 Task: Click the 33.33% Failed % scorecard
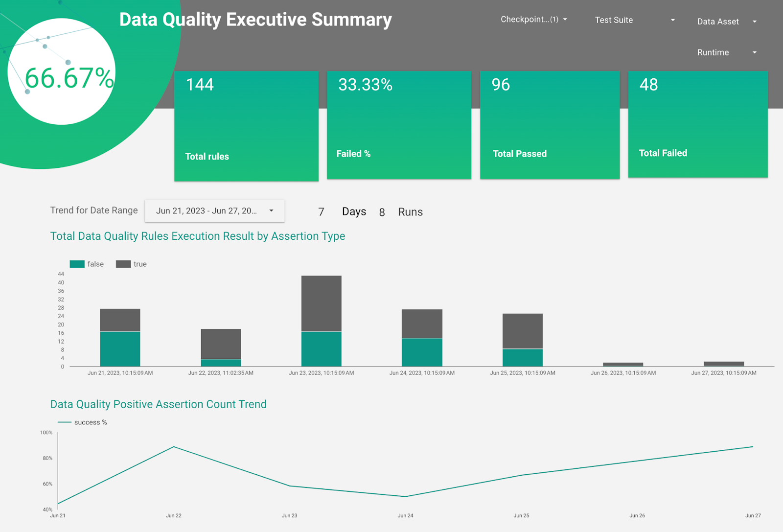(x=399, y=125)
